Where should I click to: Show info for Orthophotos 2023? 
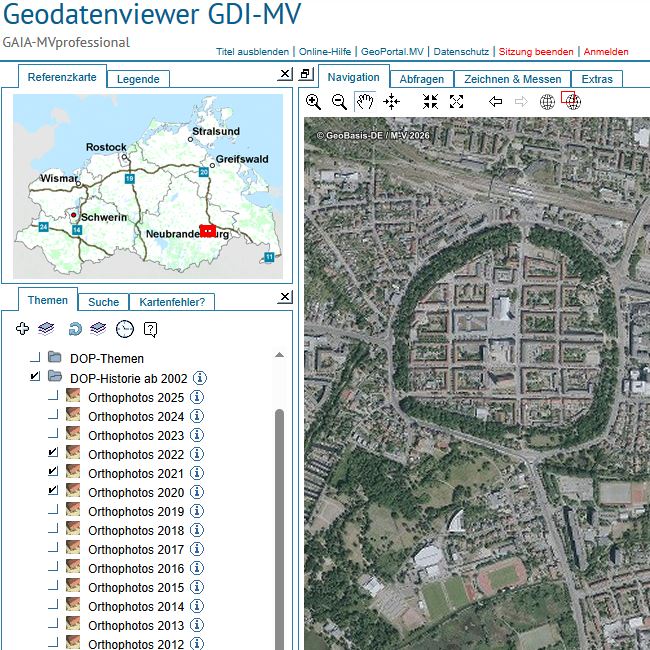point(197,435)
